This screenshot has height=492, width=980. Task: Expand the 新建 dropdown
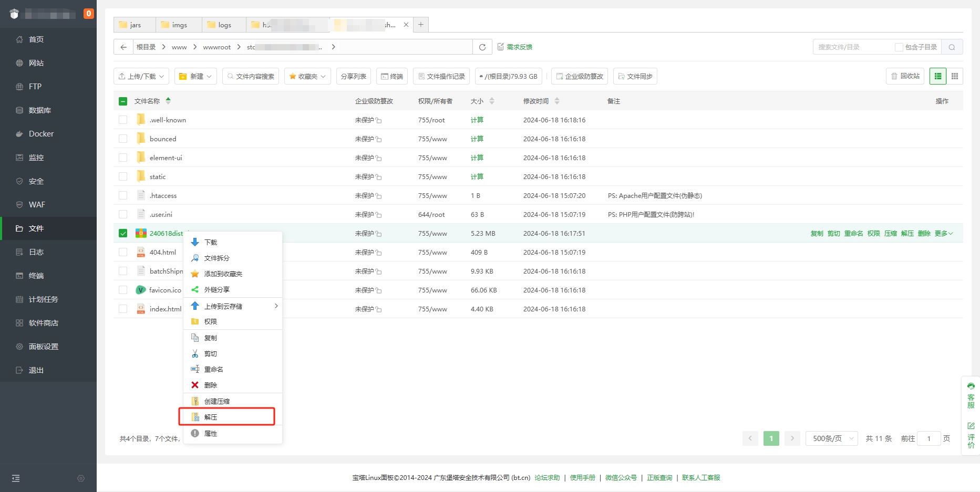coord(196,77)
